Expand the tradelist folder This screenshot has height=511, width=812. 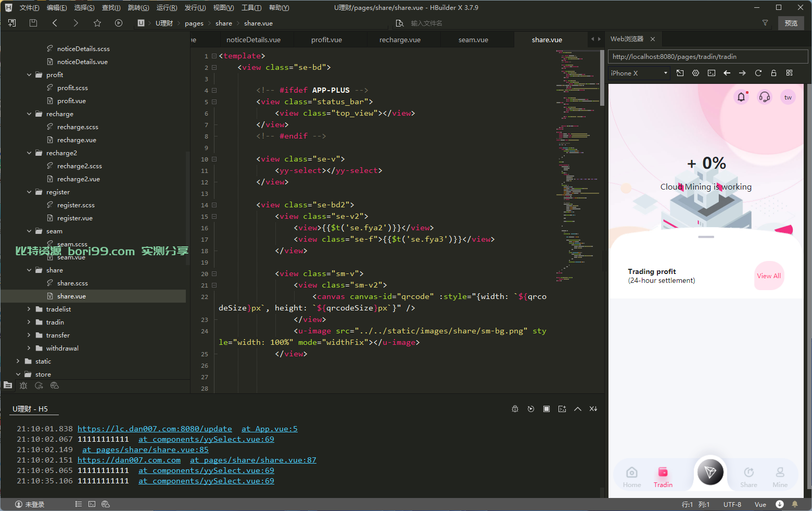[x=29, y=309]
